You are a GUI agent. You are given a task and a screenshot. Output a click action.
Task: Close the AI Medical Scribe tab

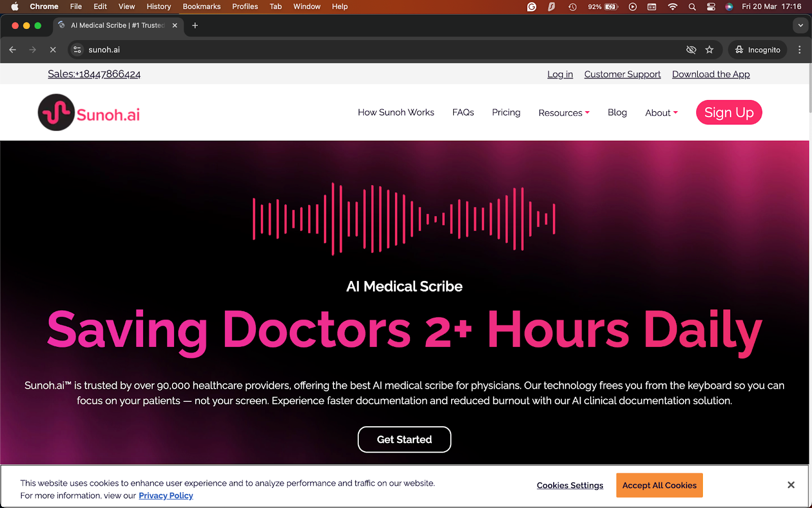(175, 25)
